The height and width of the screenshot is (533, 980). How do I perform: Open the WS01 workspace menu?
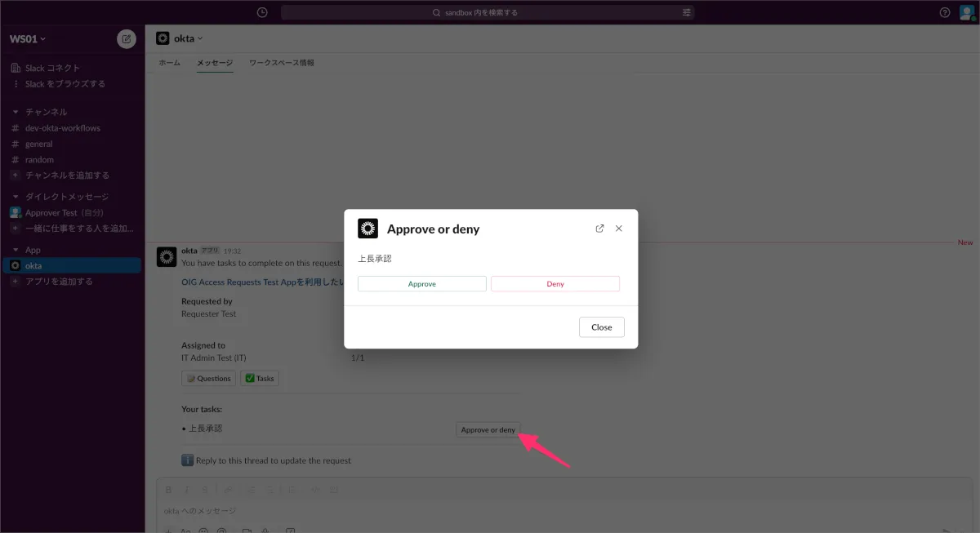[x=28, y=38]
